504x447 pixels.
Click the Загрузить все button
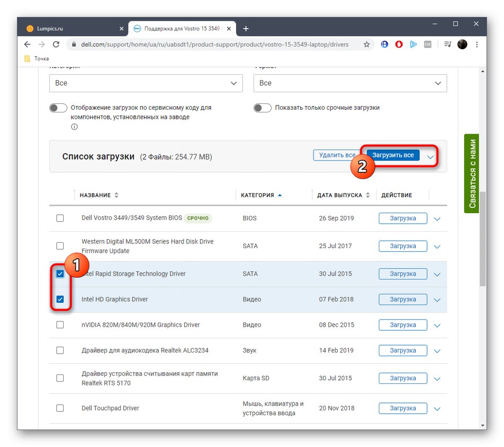[x=393, y=155]
